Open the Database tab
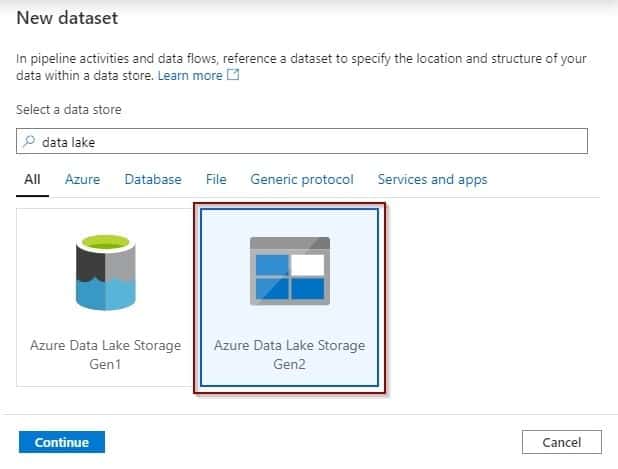This screenshot has height=469, width=618. 153,179
